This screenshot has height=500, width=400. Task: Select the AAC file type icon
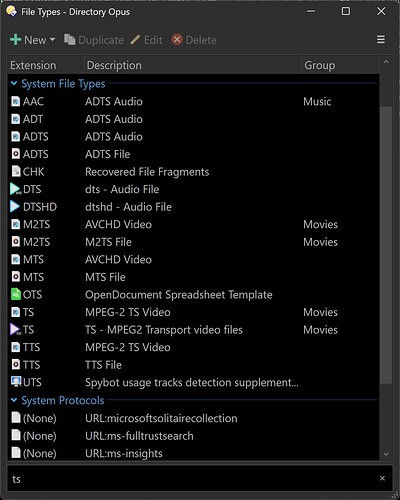tap(16, 101)
